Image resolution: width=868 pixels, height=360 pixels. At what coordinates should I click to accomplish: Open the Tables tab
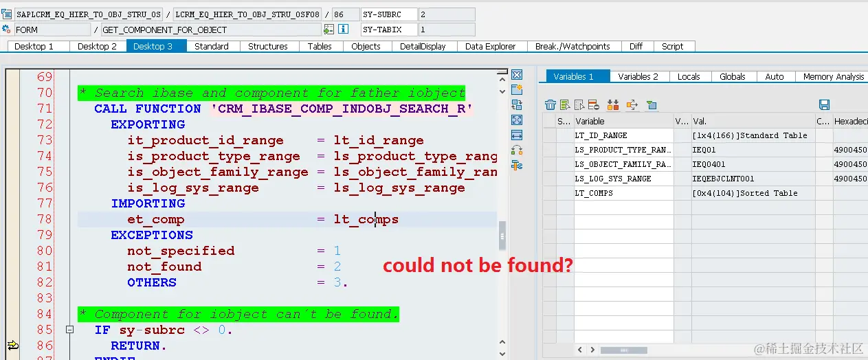tap(320, 46)
